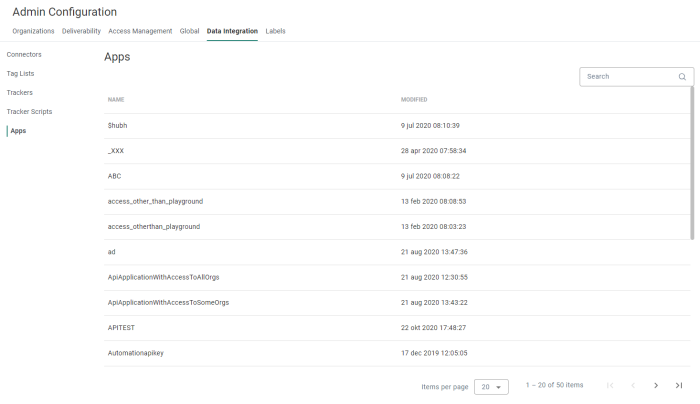Open the Labels tab
Screen dimensions: 700x404
pyautogui.click(x=275, y=31)
